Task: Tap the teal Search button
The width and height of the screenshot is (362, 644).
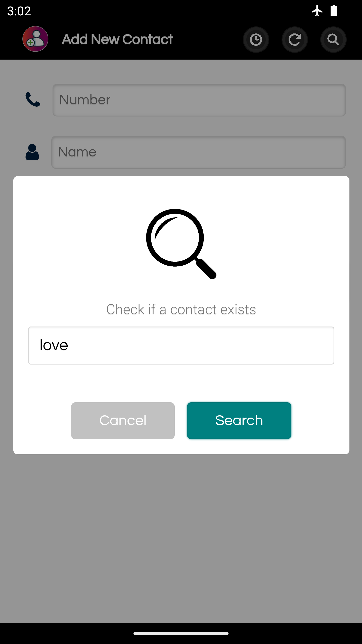Action: coord(239,421)
